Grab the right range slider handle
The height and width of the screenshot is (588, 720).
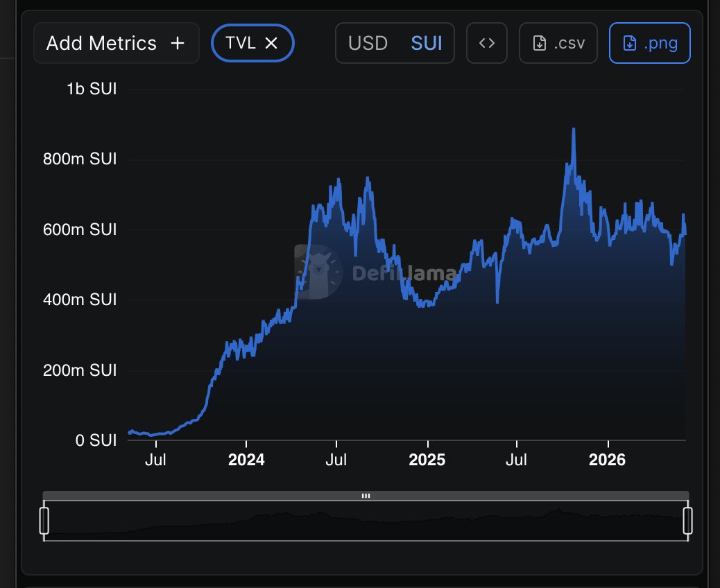point(688,521)
